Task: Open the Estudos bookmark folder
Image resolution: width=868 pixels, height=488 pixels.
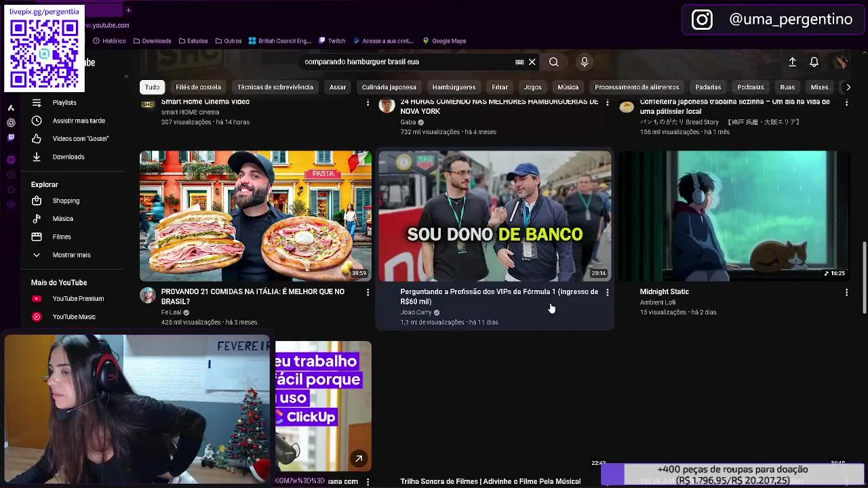Action: click(193, 41)
